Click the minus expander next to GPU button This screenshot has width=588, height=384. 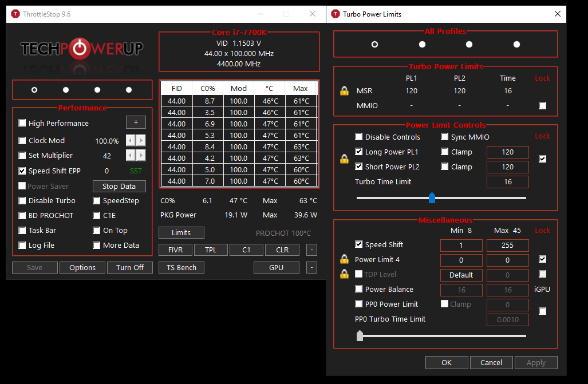(x=311, y=268)
